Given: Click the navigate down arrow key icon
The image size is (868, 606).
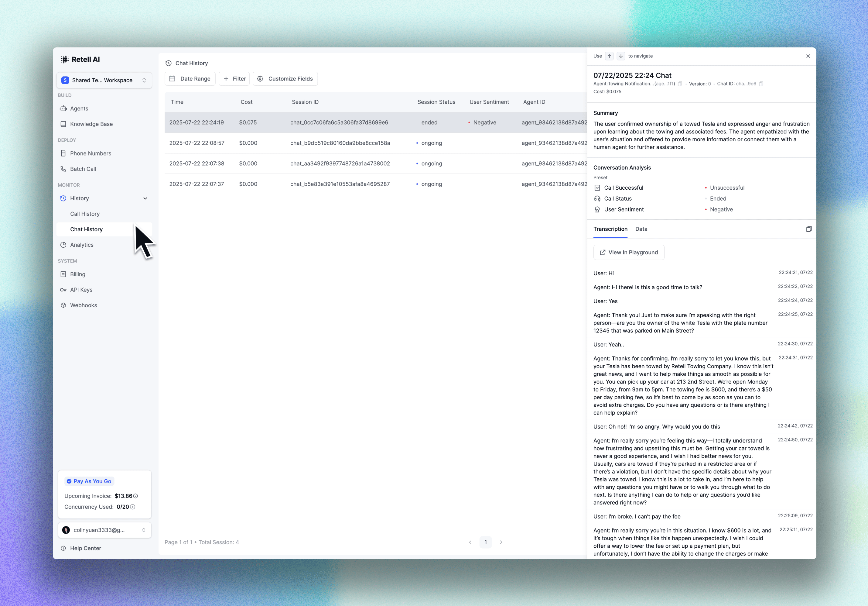Looking at the screenshot, I should pyautogui.click(x=621, y=56).
